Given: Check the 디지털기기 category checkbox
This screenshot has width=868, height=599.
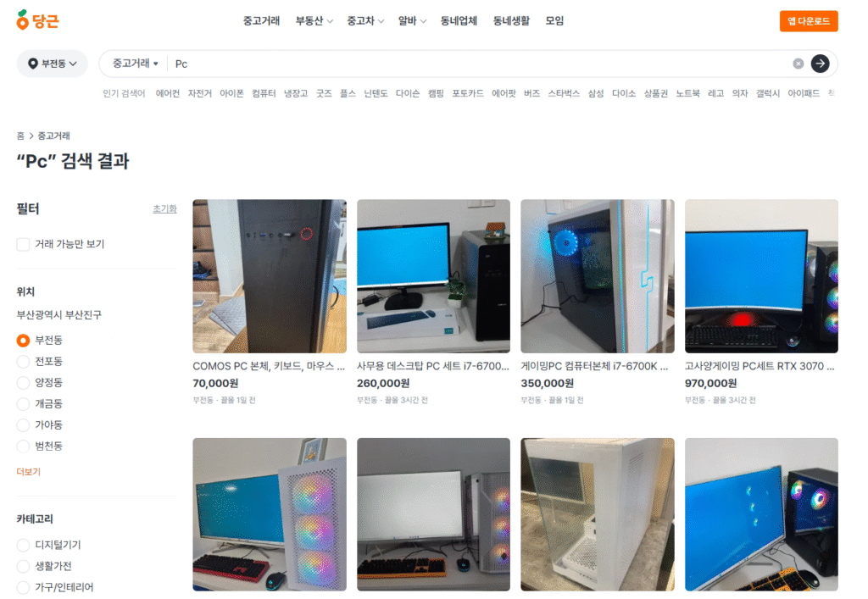Looking at the screenshot, I should pyautogui.click(x=24, y=545).
